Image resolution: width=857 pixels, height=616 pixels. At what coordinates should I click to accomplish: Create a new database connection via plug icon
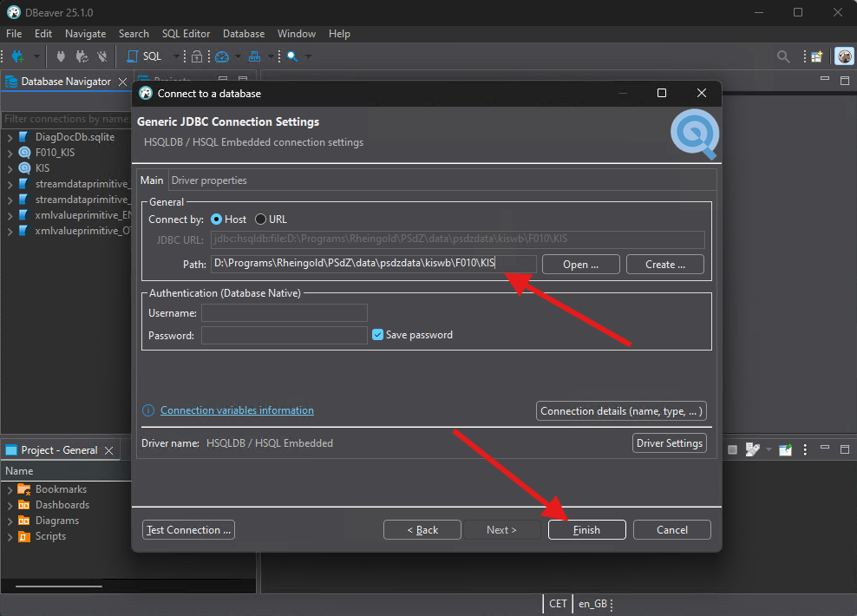click(17, 56)
